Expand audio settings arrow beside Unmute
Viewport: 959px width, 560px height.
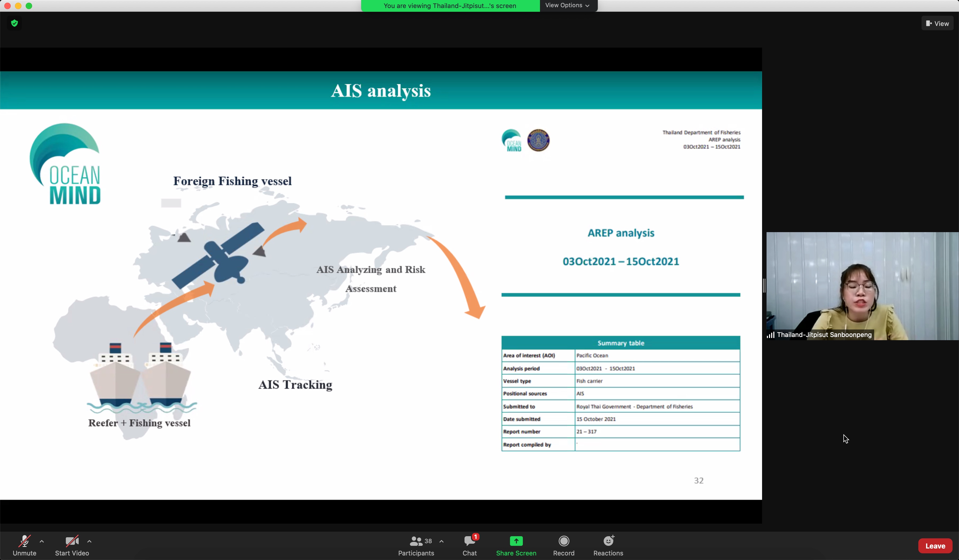[x=42, y=541]
